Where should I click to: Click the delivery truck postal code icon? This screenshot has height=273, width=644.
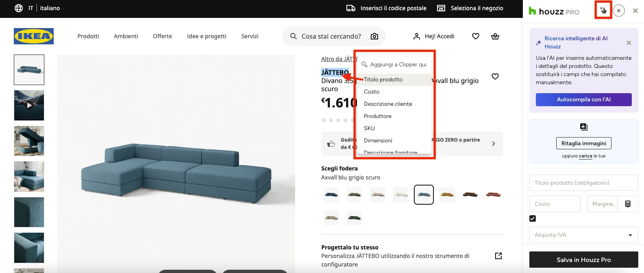[351, 8]
